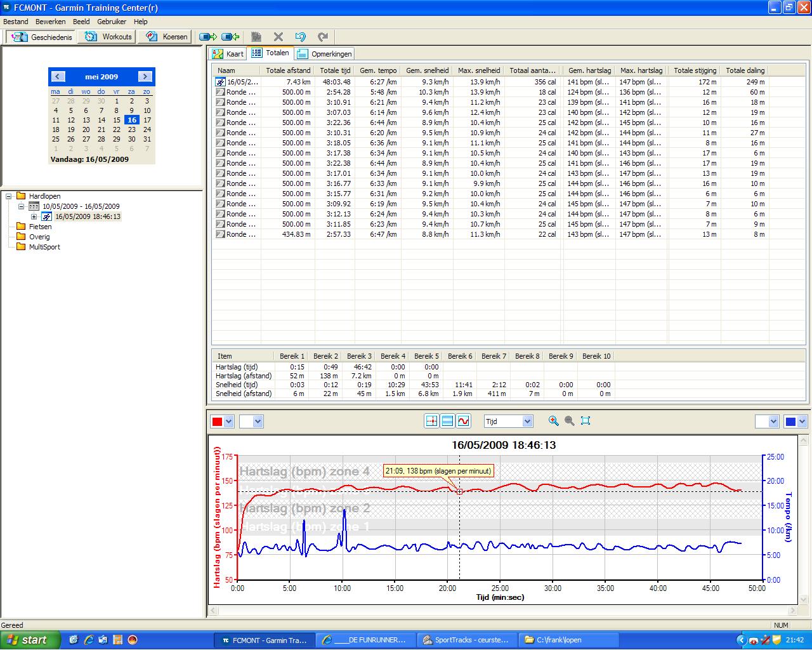Collapse the Hardlopen folder
Viewport: 812px width, 650px height.
point(10,196)
